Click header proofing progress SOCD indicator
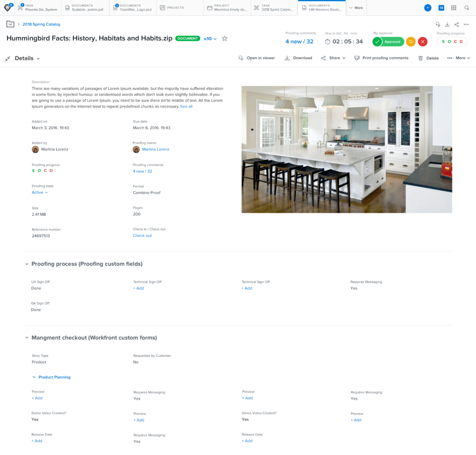 click(452, 41)
